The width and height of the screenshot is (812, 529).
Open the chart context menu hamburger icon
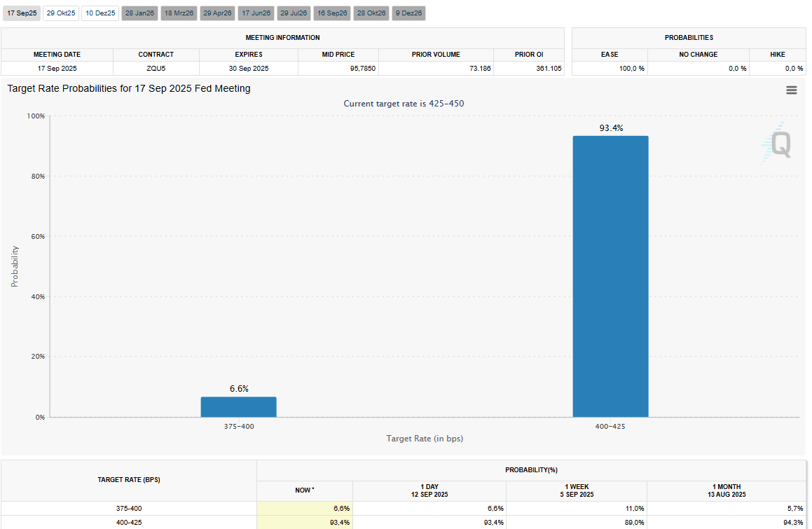[x=791, y=90]
